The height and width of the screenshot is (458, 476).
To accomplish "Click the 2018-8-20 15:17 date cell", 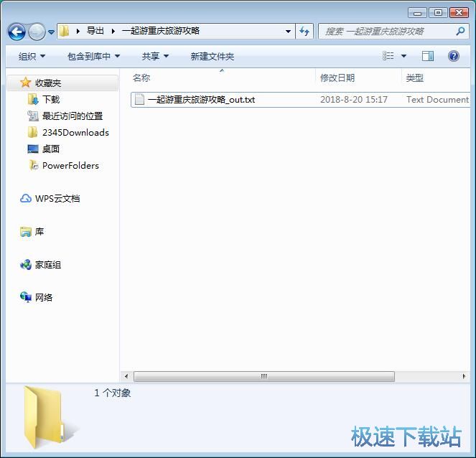I will coord(354,100).
